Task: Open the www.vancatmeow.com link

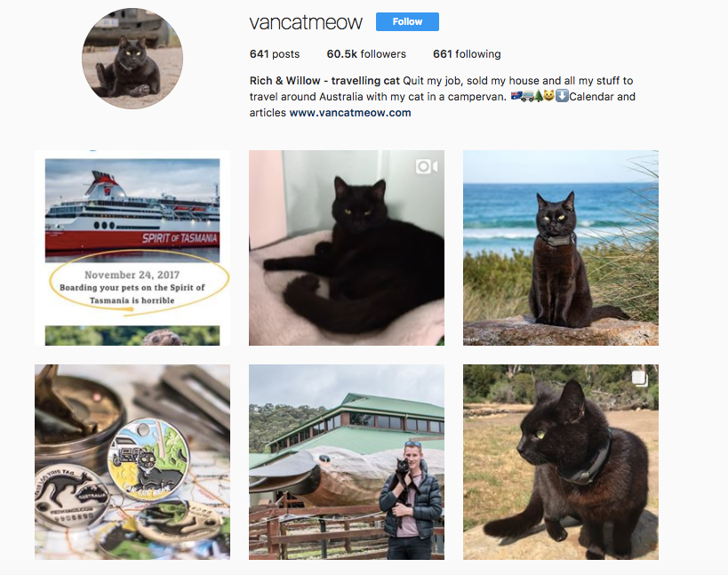Action: 350,113
